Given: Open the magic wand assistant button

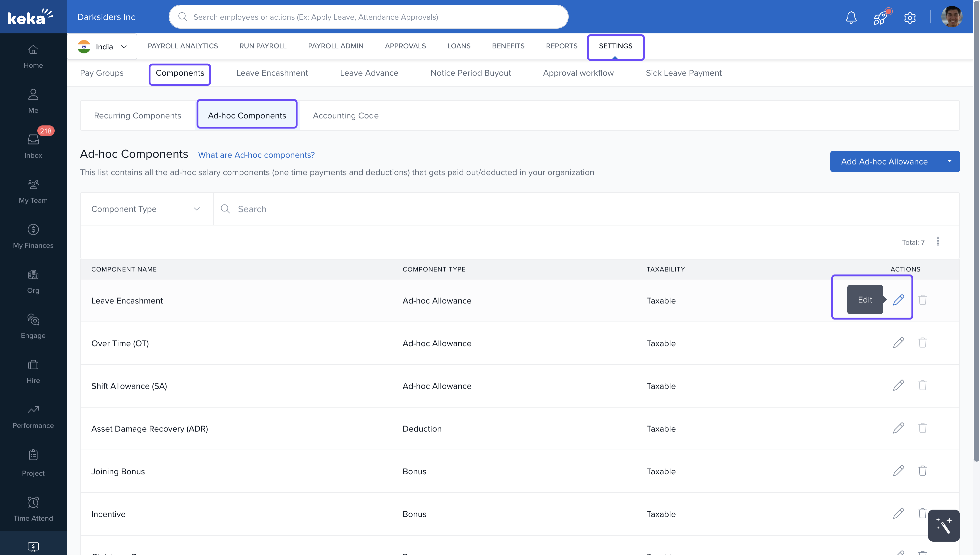Looking at the screenshot, I should point(943,525).
